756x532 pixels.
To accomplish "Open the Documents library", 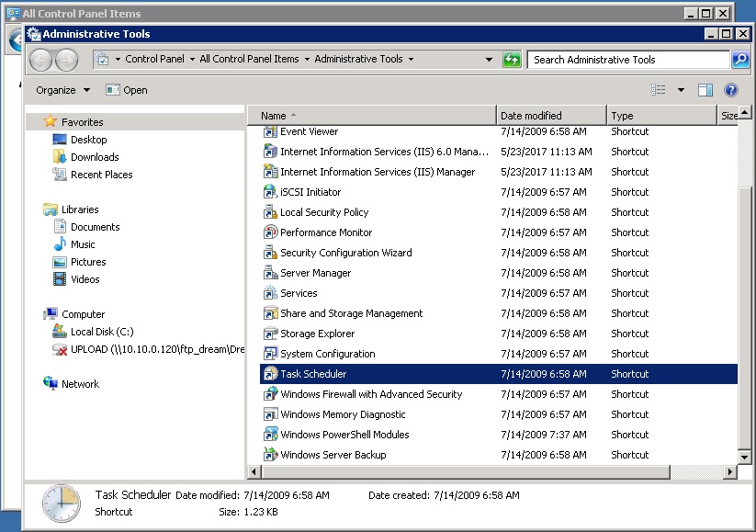I will pyautogui.click(x=95, y=227).
